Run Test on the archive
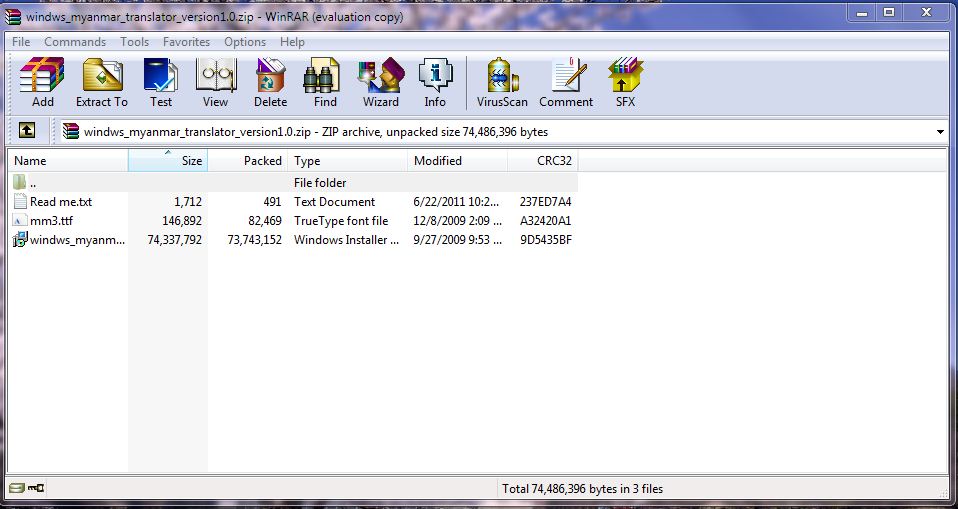 point(161,83)
